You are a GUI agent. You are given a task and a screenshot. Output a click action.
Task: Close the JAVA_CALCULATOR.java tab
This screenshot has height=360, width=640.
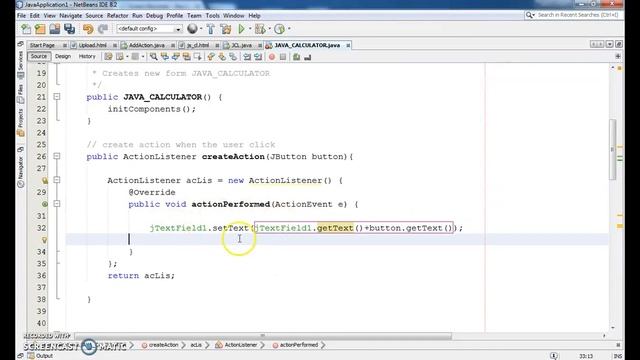(x=348, y=45)
